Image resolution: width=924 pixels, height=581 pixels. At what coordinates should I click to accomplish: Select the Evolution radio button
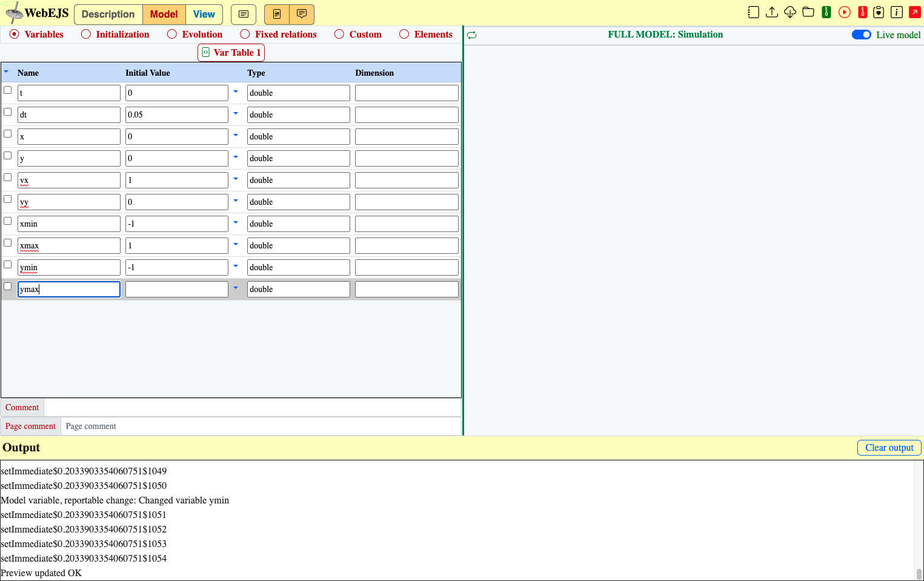click(x=172, y=35)
